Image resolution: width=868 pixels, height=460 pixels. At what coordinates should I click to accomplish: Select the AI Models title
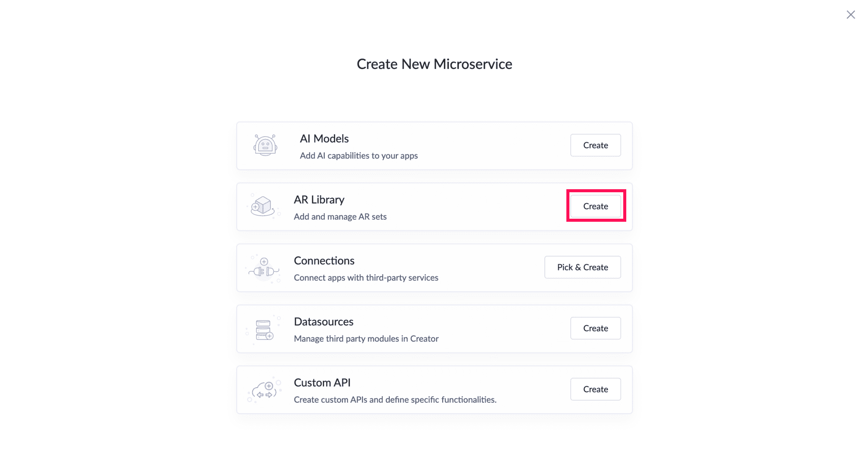tap(324, 138)
